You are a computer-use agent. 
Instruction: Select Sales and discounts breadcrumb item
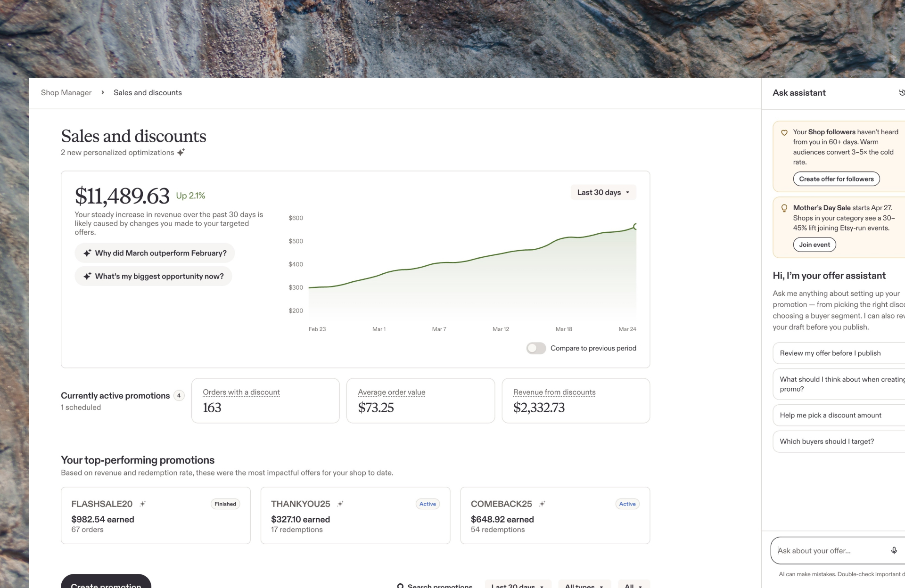pos(148,93)
